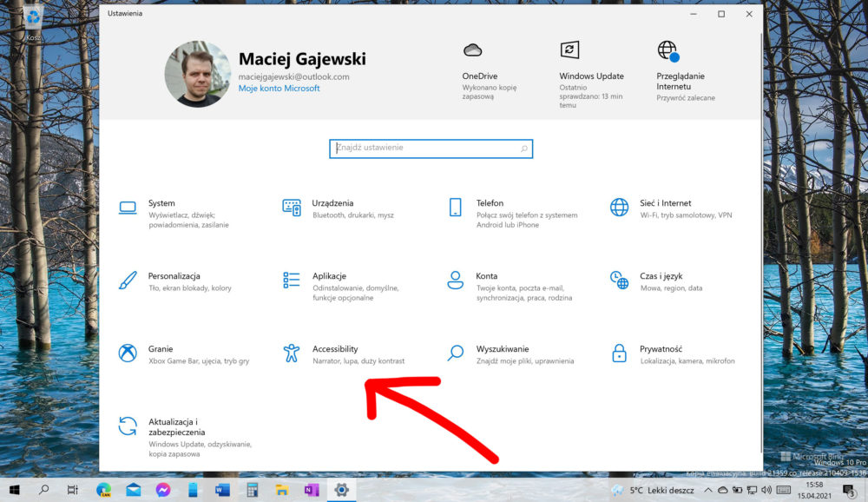Open the Przeglądanie Internetu globe icon
The image size is (868, 502).
pyautogui.click(x=668, y=51)
